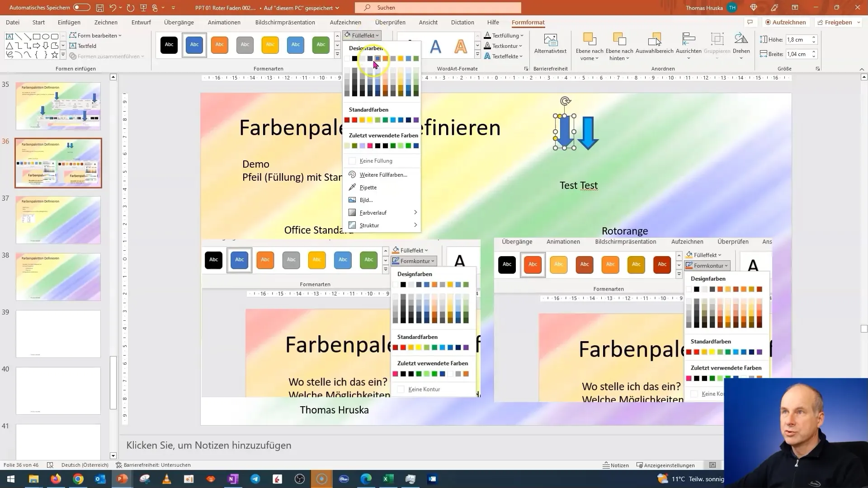Open Textfüllung dropdown
Image resolution: width=868 pixels, height=488 pixels.
[504, 35]
